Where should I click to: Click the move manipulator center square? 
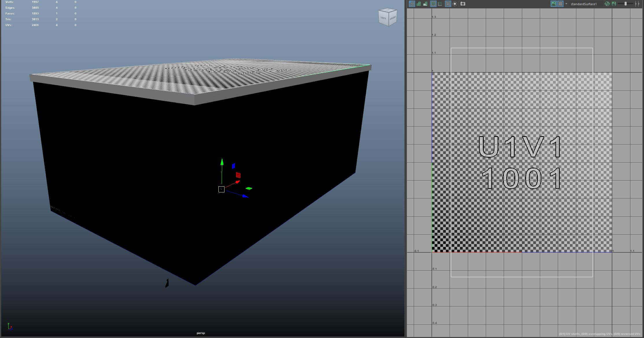pyautogui.click(x=221, y=189)
